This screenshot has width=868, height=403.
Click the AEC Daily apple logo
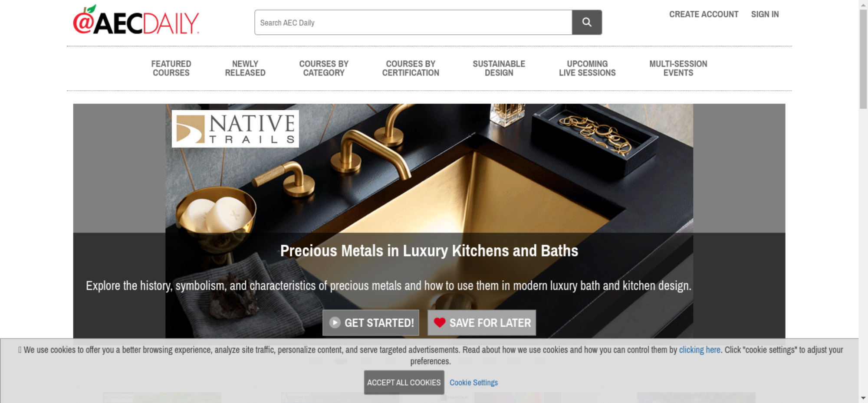136,20
